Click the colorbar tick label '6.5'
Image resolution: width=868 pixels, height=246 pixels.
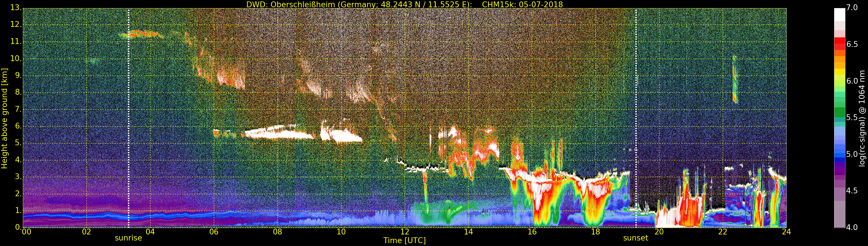tap(852, 44)
